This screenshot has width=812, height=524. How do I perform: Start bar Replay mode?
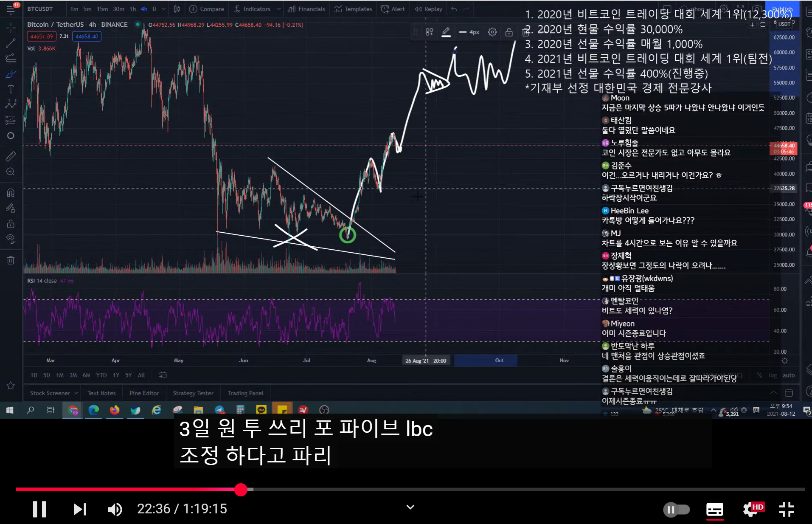click(429, 9)
